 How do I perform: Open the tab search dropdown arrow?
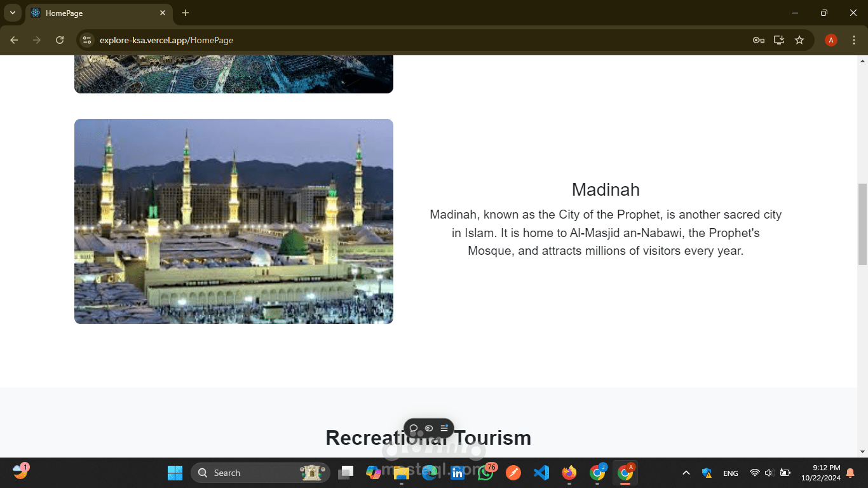click(12, 13)
